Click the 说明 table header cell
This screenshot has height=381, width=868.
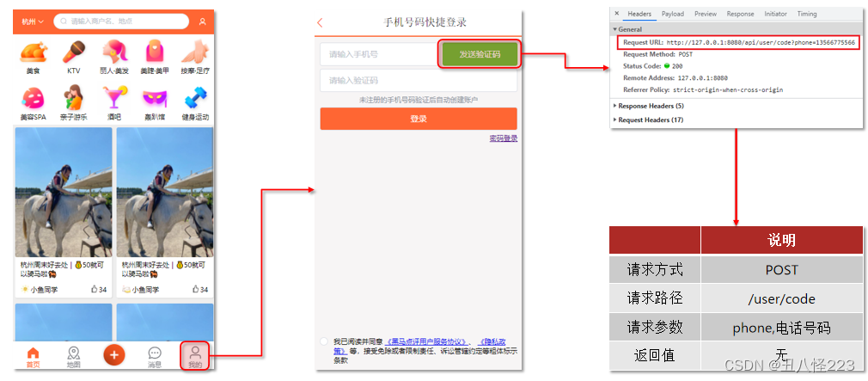point(782,240)
